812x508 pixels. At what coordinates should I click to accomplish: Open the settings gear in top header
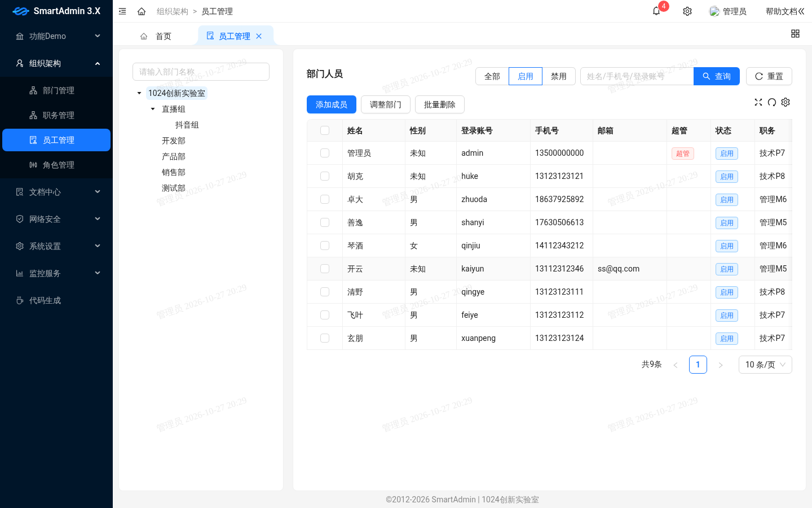coord(687,11)
